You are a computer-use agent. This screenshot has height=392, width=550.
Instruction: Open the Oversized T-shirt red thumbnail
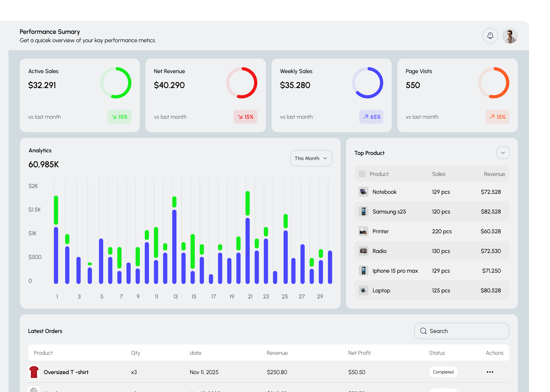(34, 372)
